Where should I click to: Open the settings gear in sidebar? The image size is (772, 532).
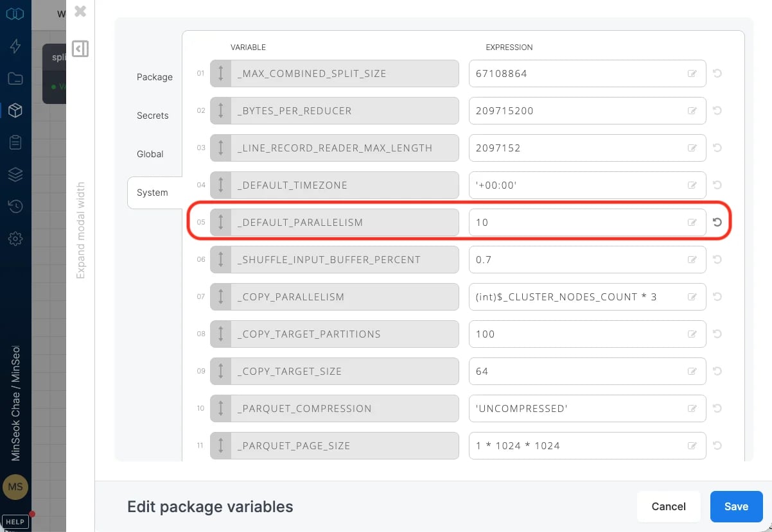(15, 239)
